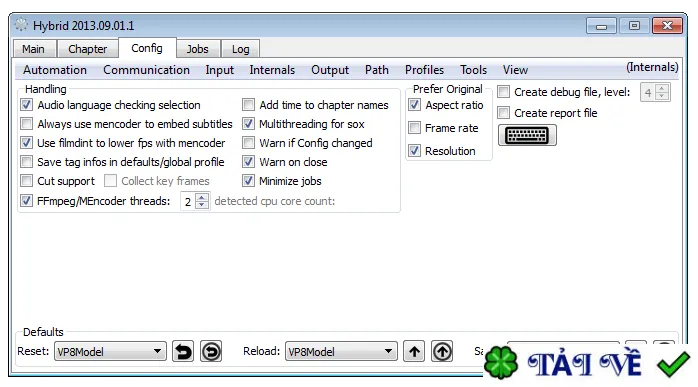Click the circled reset arrow icon

[x=211, y=351]
